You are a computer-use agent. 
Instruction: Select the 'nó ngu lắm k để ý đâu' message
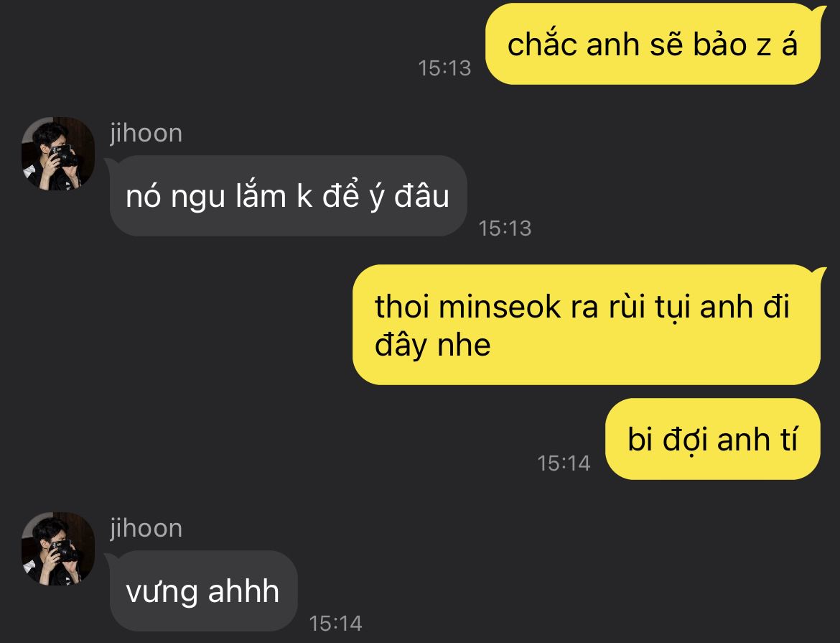[x=288, y=195]
